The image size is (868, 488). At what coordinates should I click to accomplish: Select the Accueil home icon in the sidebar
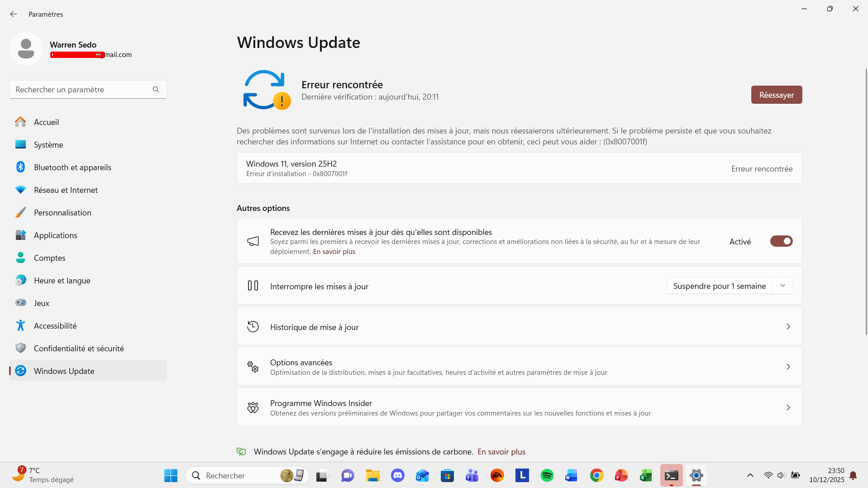click(x=20, y=122)
